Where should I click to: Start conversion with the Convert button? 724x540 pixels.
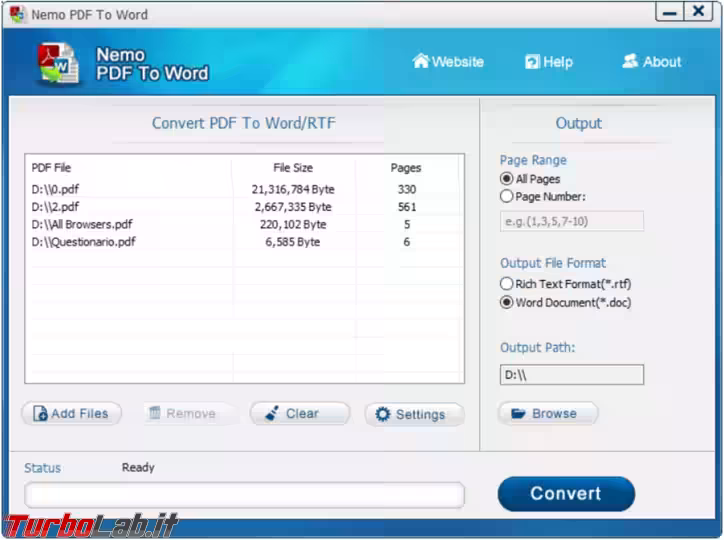[566, 494]
